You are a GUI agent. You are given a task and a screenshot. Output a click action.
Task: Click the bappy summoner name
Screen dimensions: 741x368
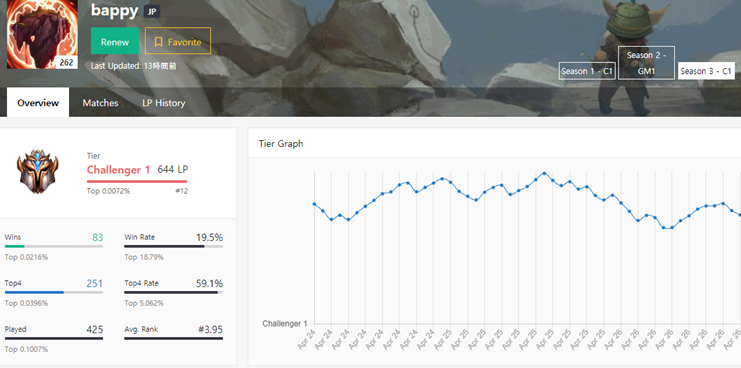pyautogui.click(x=114, y=10)
